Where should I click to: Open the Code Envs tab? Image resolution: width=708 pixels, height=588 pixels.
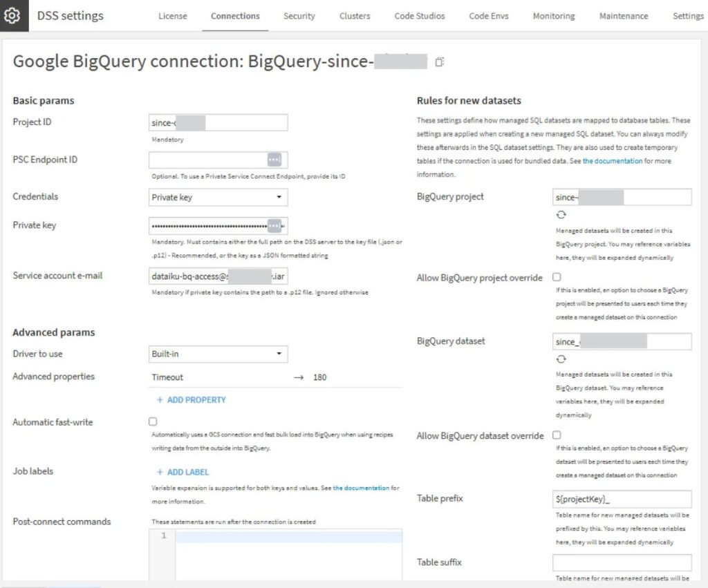tap(489, 16)
